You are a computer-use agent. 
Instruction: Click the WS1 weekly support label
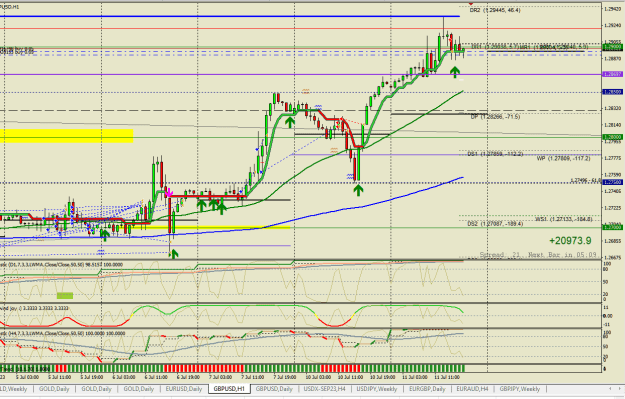tap(564, 219)
